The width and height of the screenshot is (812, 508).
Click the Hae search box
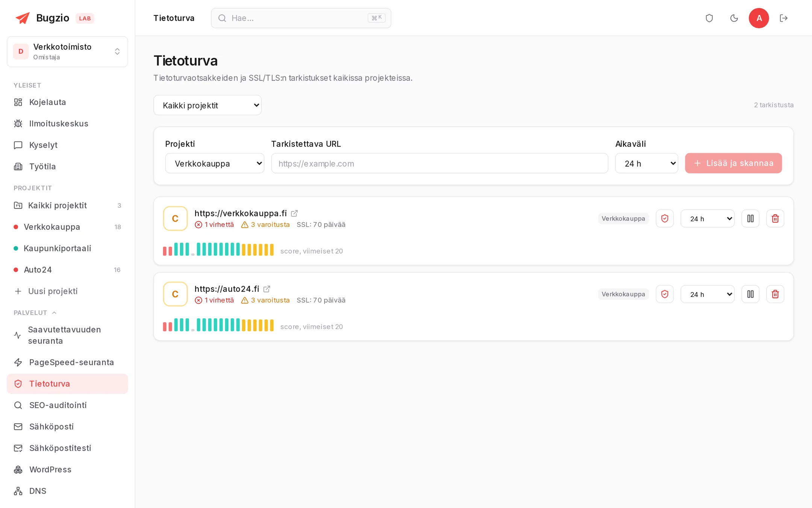[x=301, y=18]
